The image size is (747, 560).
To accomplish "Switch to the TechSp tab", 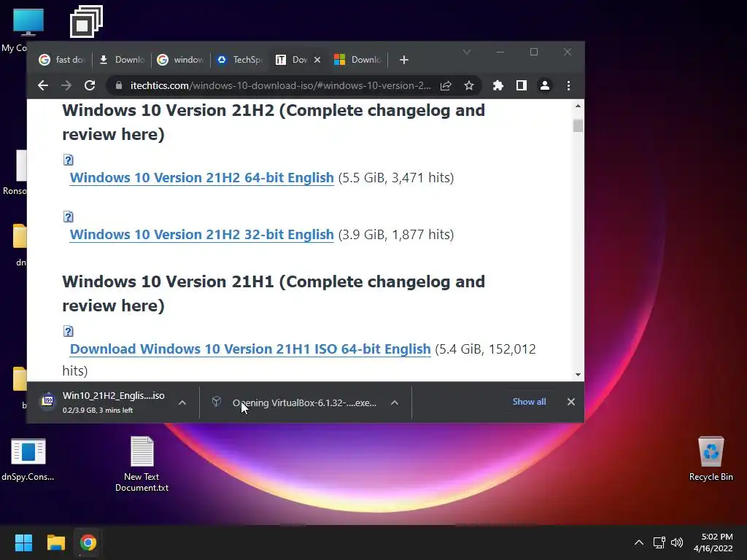I will pos(239,60).
